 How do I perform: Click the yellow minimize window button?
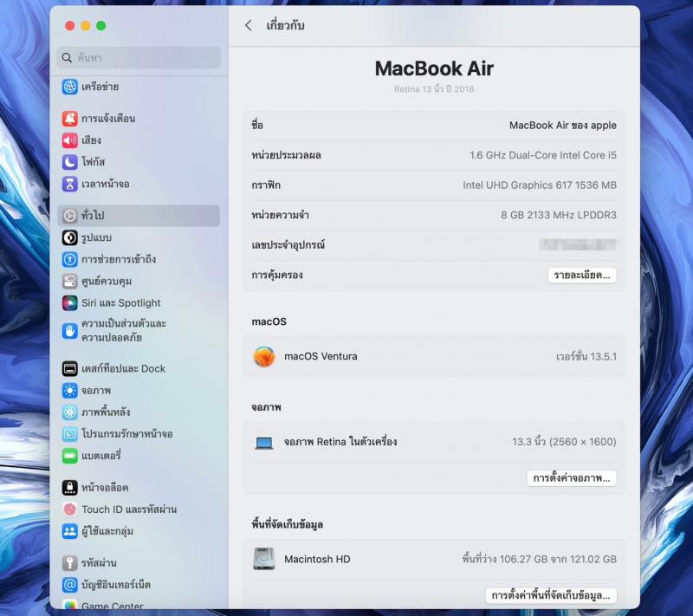(86, 26)
